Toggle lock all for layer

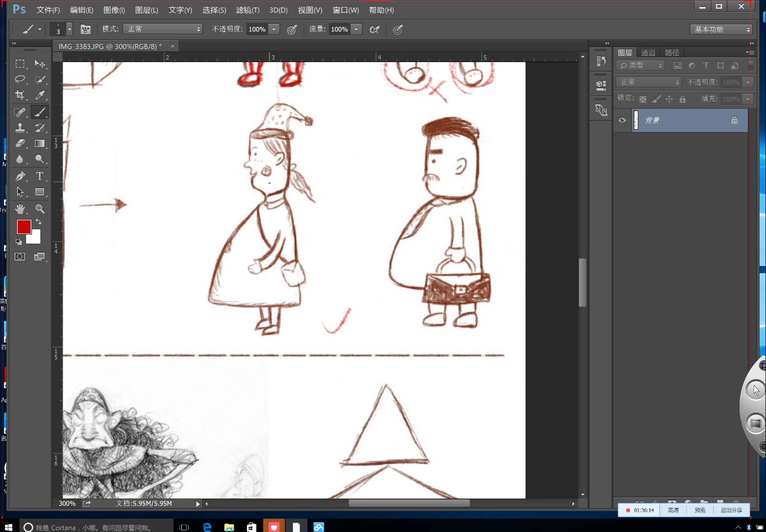pos(682,99)
